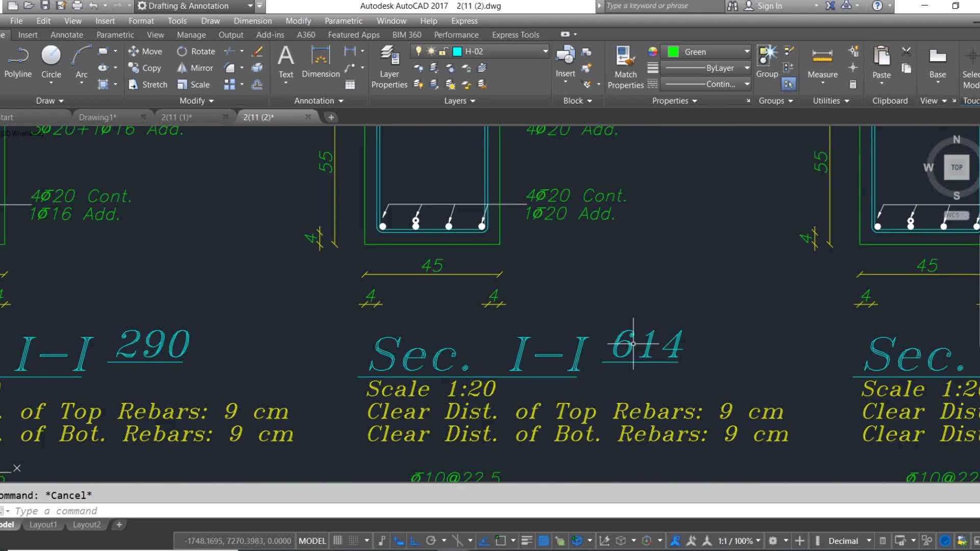
Task: Click the green color swatch
Action: [x=673, y=52]
